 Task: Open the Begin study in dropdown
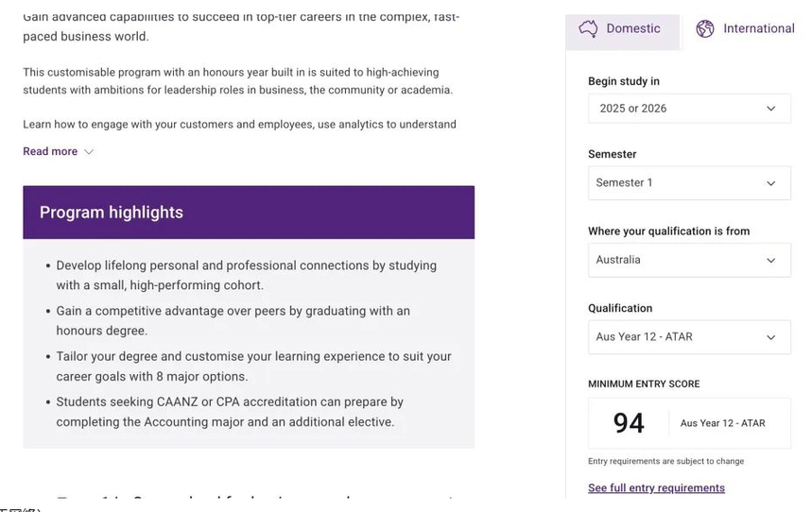click(689, 109)
